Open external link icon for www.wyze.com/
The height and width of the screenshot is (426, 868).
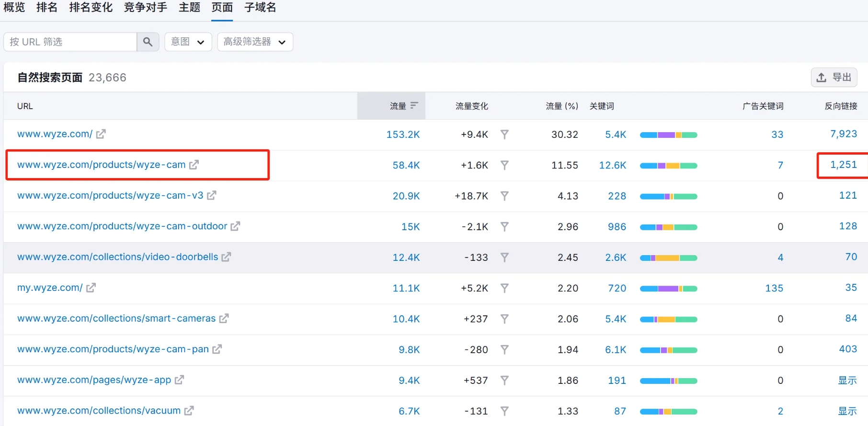pyautogui.click(x=101, y=134)
